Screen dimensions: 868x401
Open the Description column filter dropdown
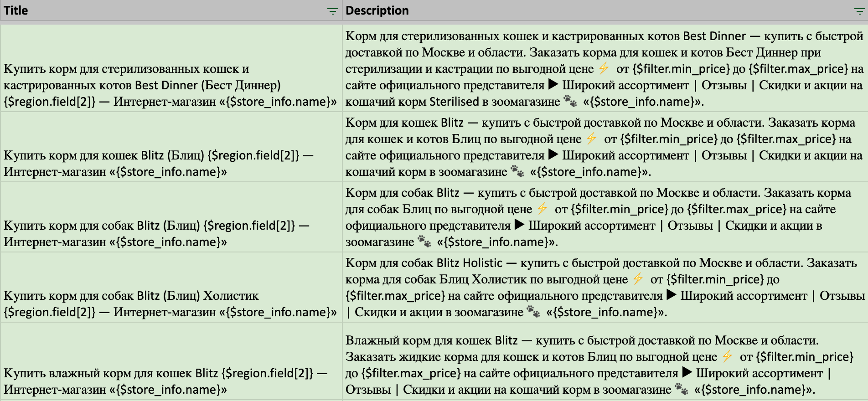[x=859, y=11]
